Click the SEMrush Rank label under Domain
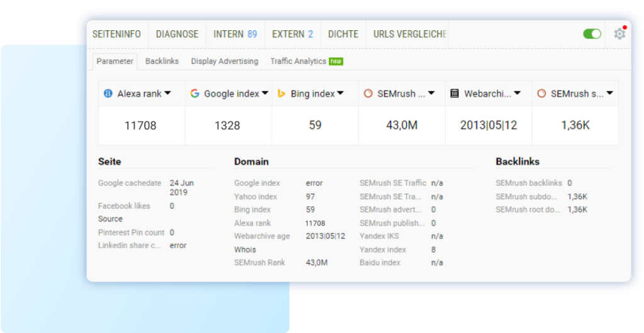Viewport: 644px width, 333px height. (x=260, y=263)
